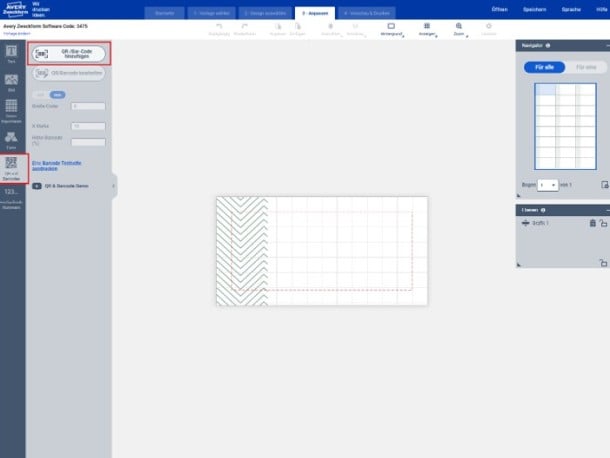Go to 4 - Vorschau & Drucken tab

[367, 13]
